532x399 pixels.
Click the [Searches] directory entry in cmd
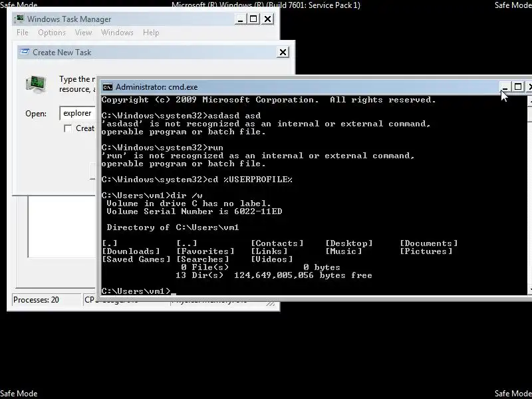pos(203,259)
